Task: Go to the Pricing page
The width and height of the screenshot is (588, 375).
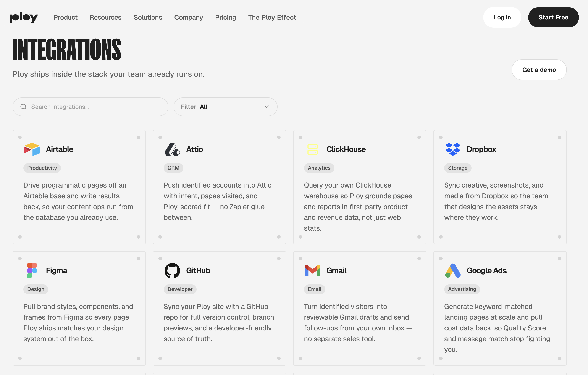Action: pos(225,17)
